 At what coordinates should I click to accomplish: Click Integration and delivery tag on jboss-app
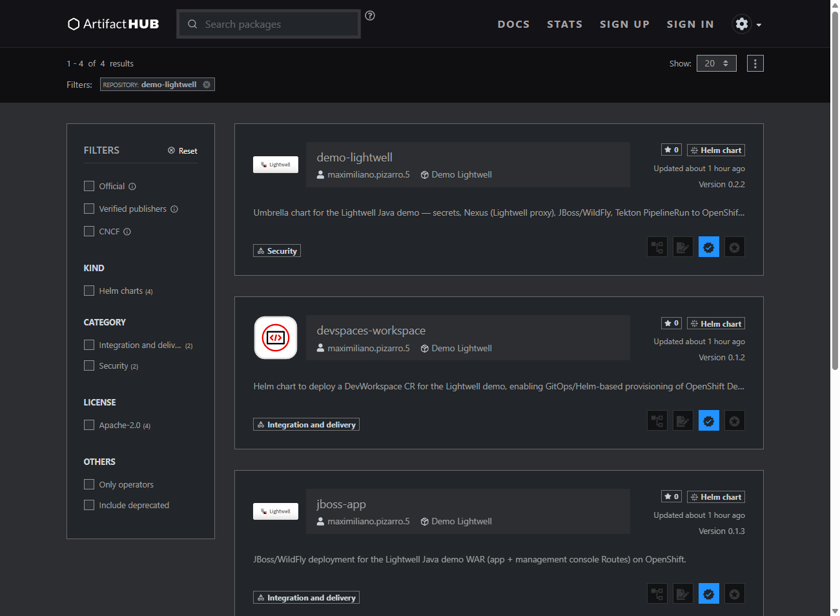306,598
